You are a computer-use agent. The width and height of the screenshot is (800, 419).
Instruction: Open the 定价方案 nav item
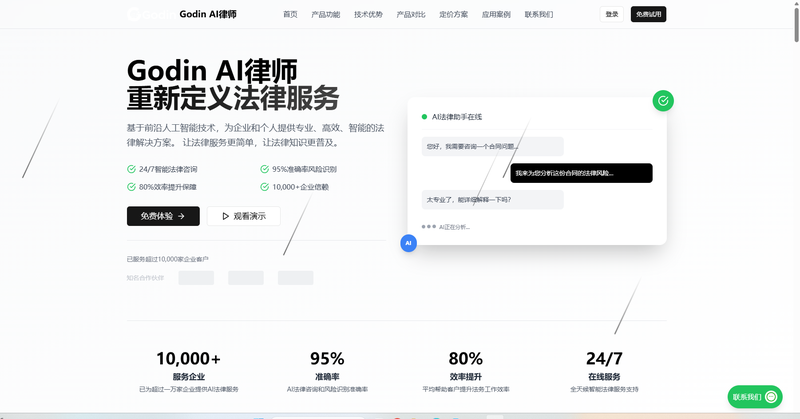pos(454,14)
